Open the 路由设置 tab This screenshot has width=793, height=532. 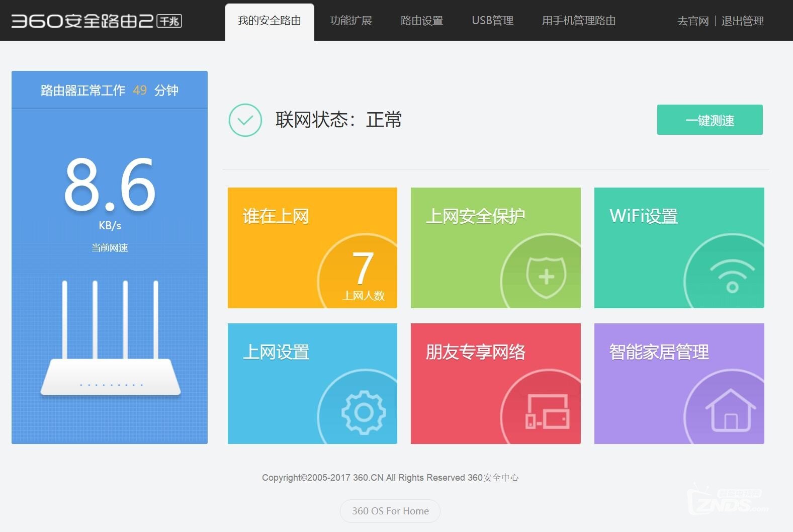click(422, 21)
